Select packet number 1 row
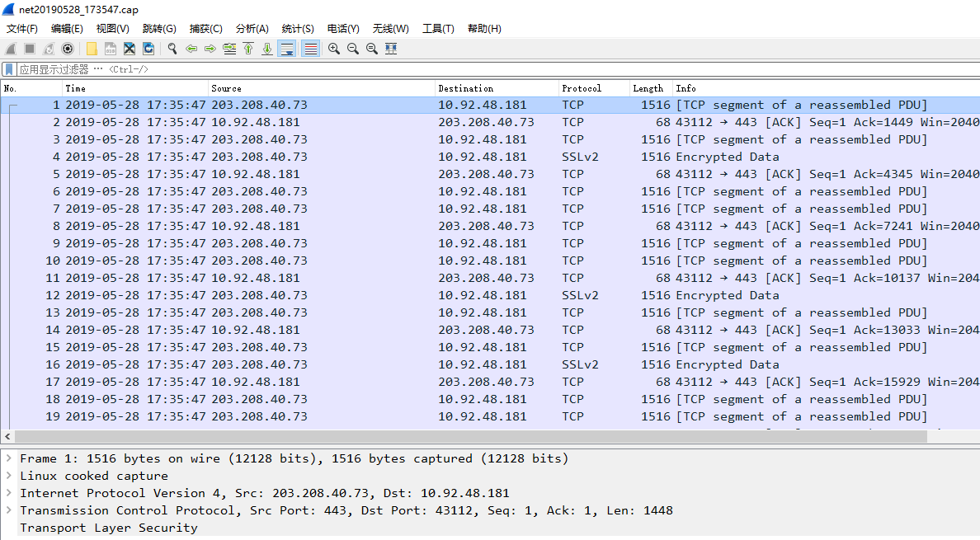Screen dimensions: 980x540 (490, 105)
